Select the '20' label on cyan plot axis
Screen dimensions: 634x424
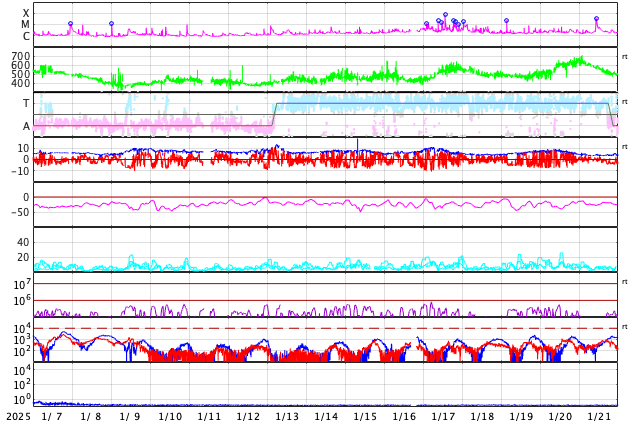tap(23, 257)
